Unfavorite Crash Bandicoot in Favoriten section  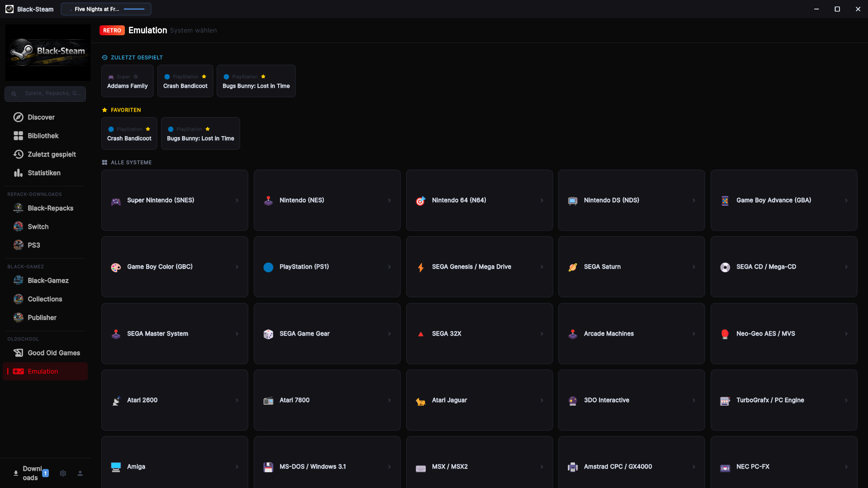pos(148,129)
